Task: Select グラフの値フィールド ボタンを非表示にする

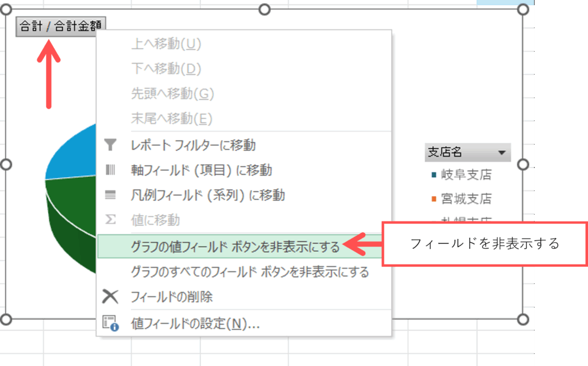Action: (235, 246)
